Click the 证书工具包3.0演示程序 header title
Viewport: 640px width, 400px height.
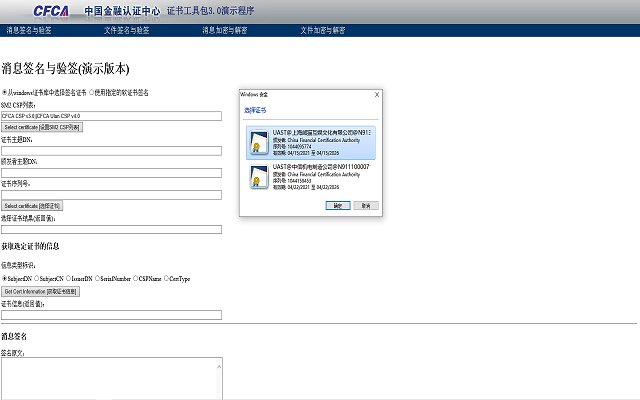pyautogui.click(x=210, y=11)
